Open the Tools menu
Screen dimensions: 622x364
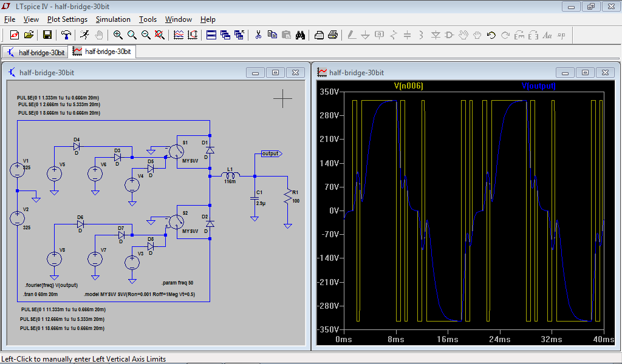coord(148,19)
